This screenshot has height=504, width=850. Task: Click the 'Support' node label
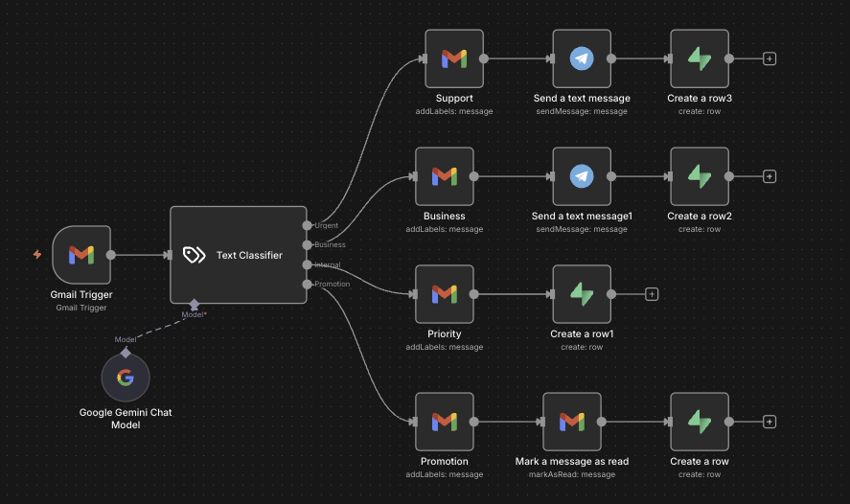[x=454, y=98]
